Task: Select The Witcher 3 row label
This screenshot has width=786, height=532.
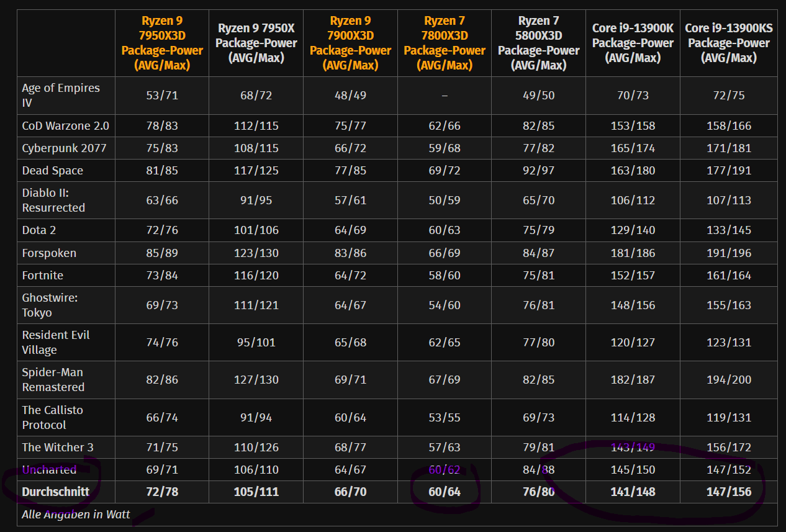Action: click(x=58, y=447)
